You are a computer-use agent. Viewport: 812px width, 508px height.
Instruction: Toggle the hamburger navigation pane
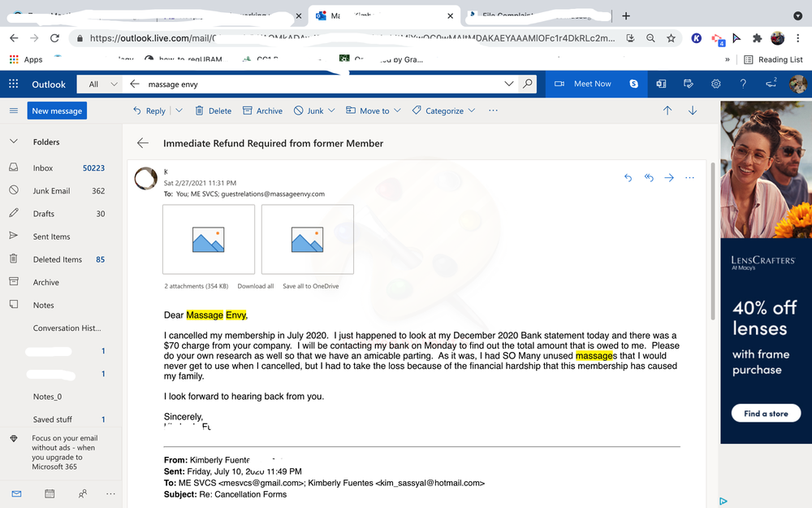point(13,111)
